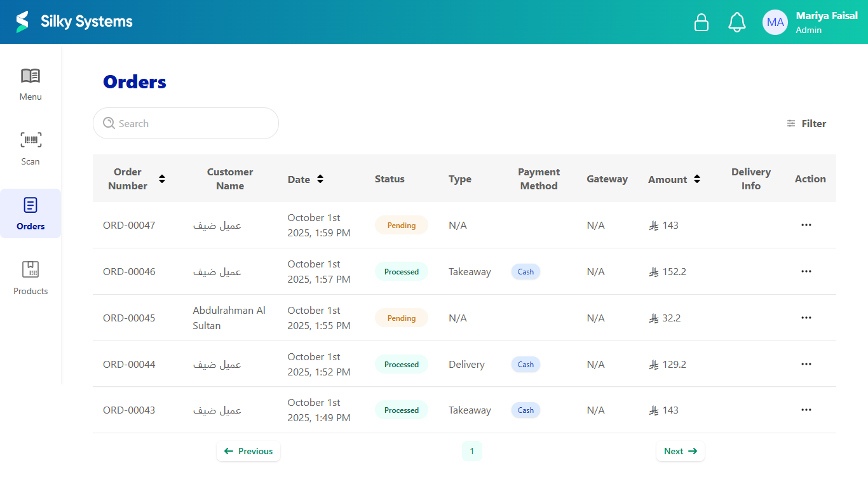Go to Products in the sidebar
This screenshot has height=479, width=868.
click(x=31, y=278)
